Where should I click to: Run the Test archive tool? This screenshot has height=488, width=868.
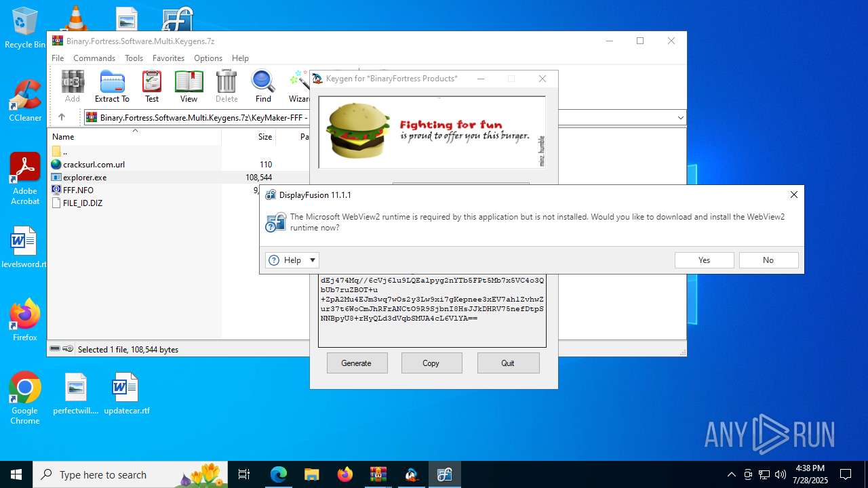point(152,86)
